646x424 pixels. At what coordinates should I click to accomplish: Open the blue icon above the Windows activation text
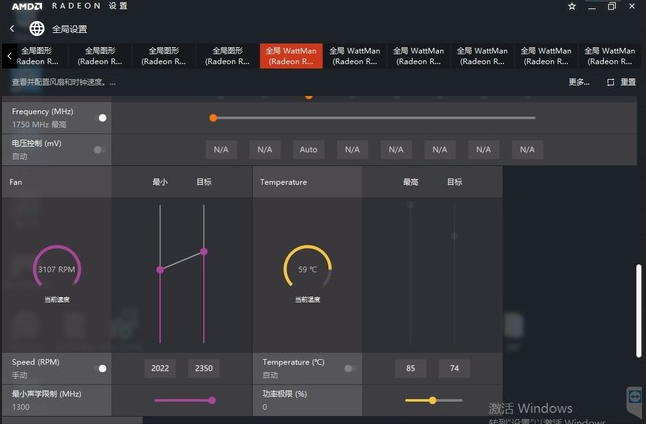click(x=635, y=398)
